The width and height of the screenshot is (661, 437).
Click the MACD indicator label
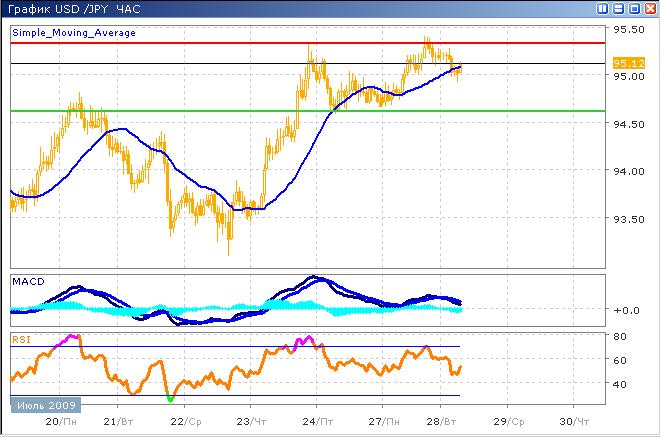click(x=27, y=282)
